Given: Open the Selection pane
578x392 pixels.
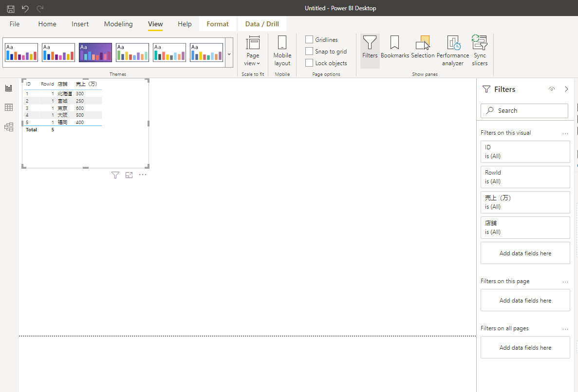Looking at the screenshot, I should click(423, 47).
